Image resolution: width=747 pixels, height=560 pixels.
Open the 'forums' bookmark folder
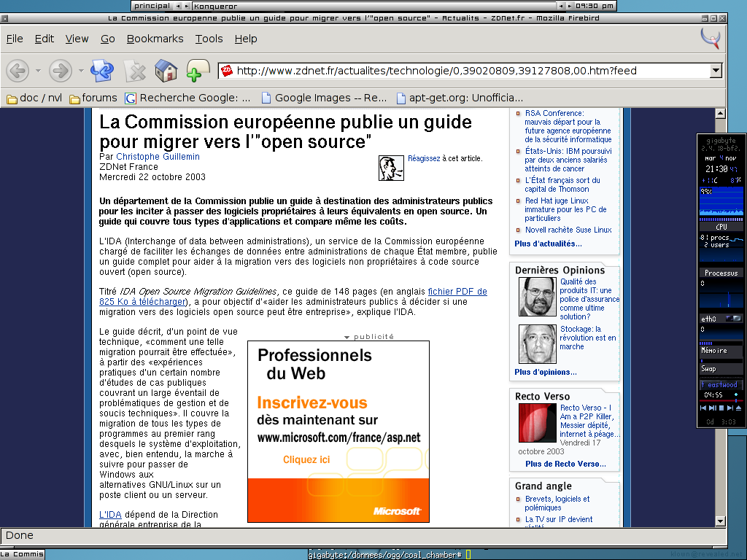tap(93, 98)
